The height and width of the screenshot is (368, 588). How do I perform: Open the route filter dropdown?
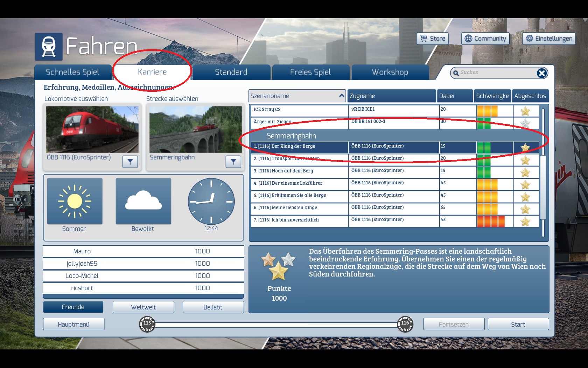(233, 162)
